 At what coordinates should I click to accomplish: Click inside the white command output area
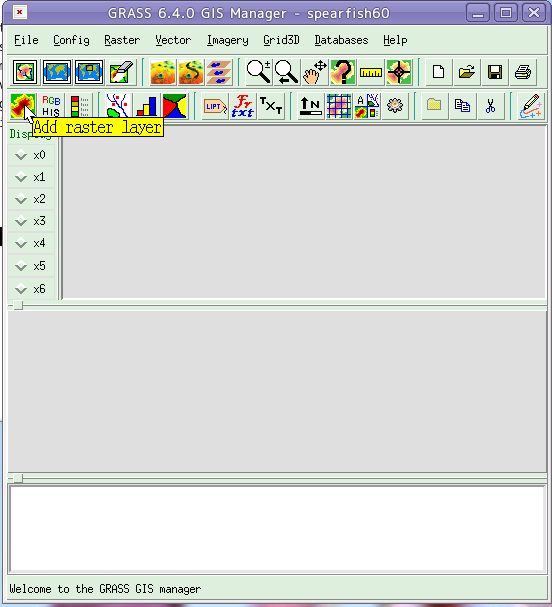[277, 528]
